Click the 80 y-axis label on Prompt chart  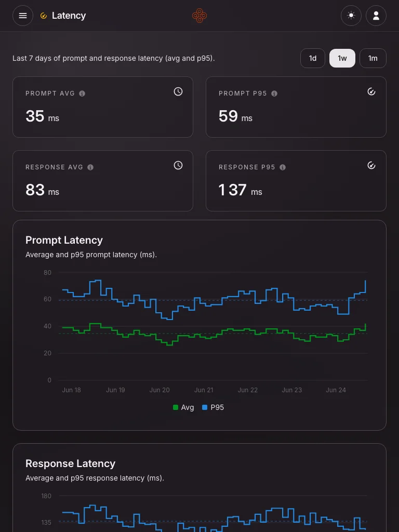click(x=47, y=272)
